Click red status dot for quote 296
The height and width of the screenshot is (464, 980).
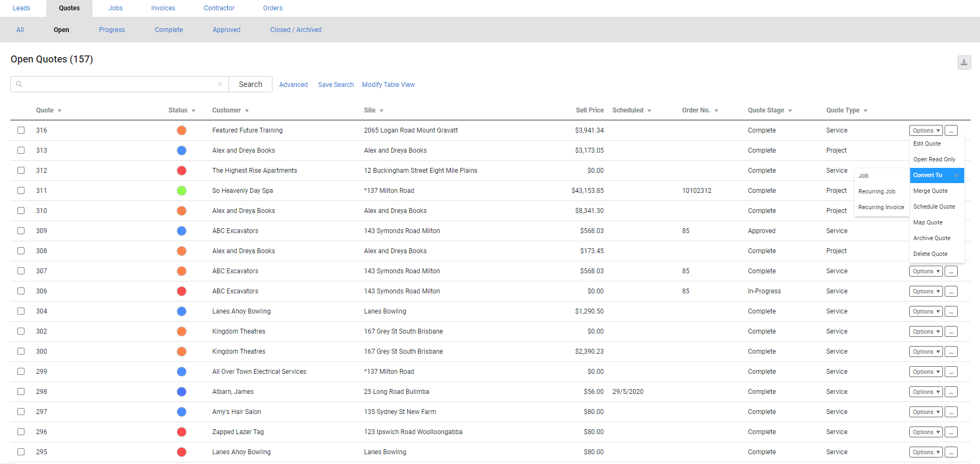point(182,432)
